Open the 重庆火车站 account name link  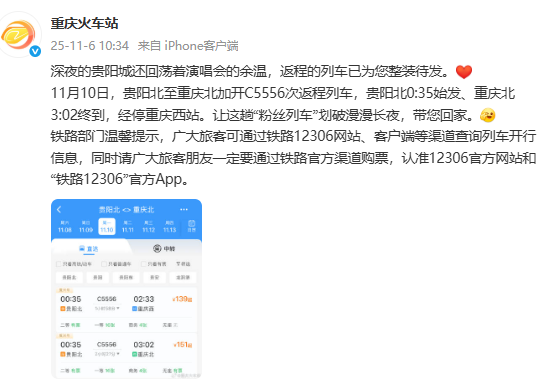pyautogui.click(x=84, y=23)
